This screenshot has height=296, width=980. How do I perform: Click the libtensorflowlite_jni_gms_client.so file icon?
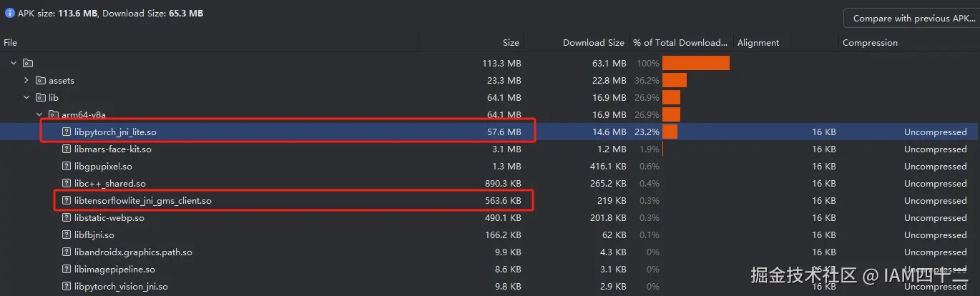pos(67,201)
